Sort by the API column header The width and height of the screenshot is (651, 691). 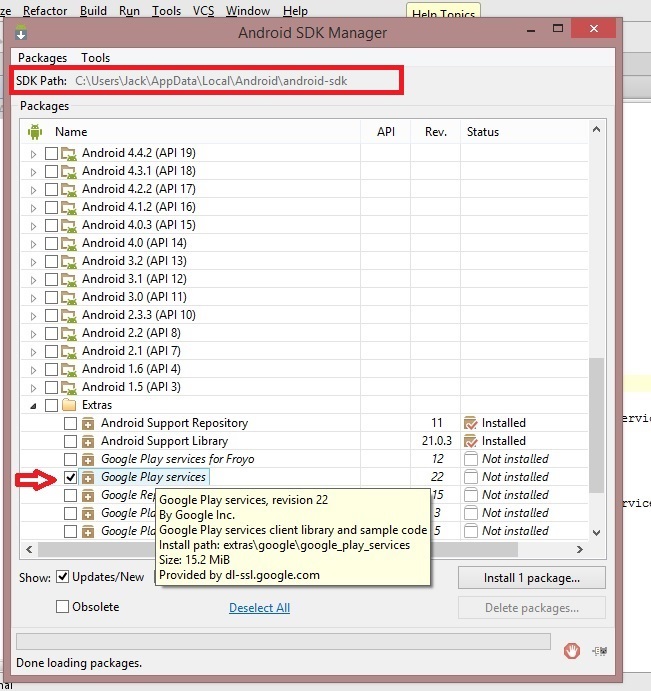coord(386,132)
